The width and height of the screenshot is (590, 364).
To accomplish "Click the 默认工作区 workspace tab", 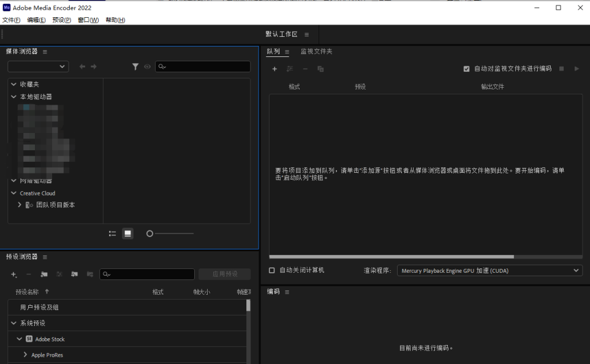I will point(281,34).
